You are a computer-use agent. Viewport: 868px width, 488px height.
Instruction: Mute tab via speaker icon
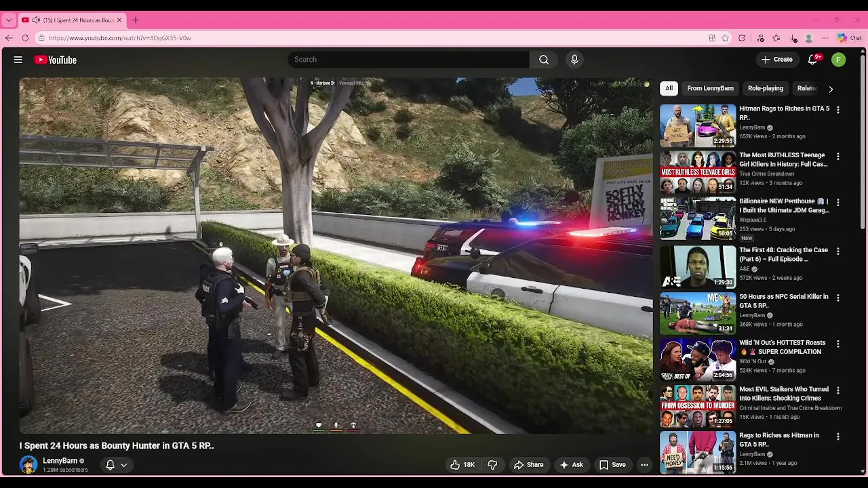[x=36, y=20]
